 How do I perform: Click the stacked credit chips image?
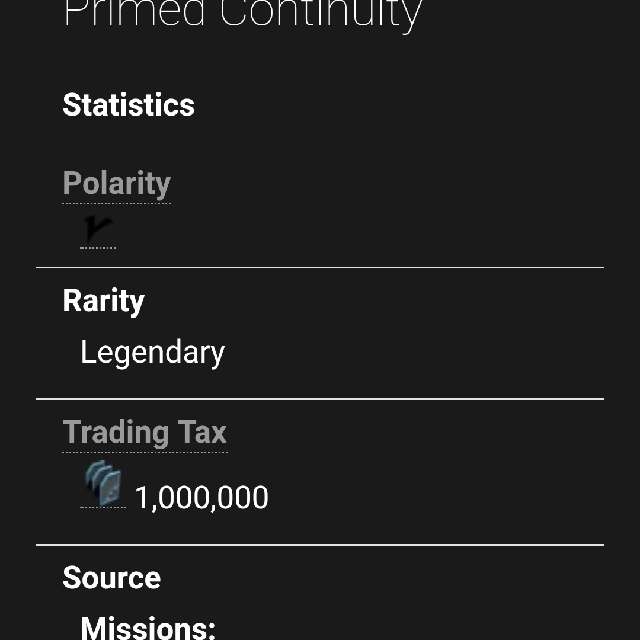click(103, 483)
